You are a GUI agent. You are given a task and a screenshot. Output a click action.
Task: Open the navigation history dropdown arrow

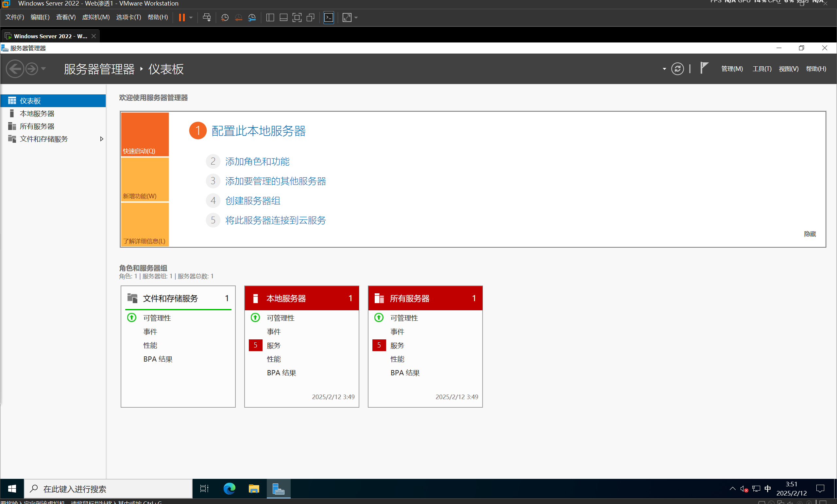click(43, 69)
